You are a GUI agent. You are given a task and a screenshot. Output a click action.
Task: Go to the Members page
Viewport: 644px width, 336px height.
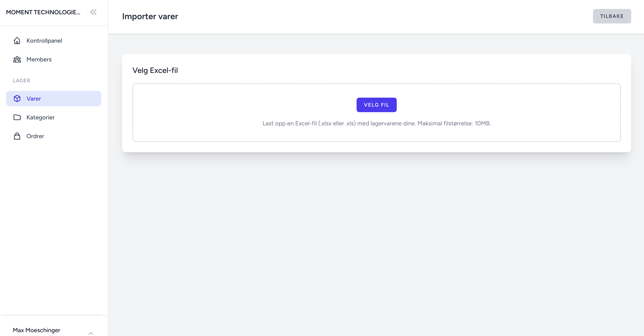point(39,59)
